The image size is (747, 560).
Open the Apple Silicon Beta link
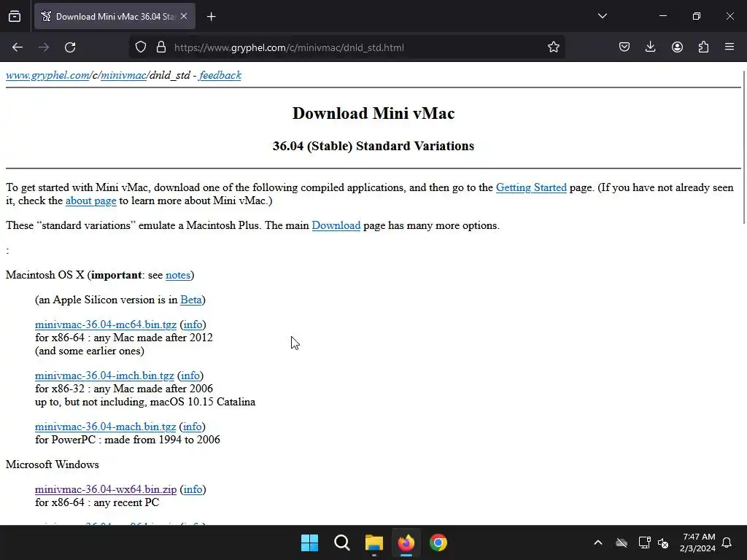point(191,300)
